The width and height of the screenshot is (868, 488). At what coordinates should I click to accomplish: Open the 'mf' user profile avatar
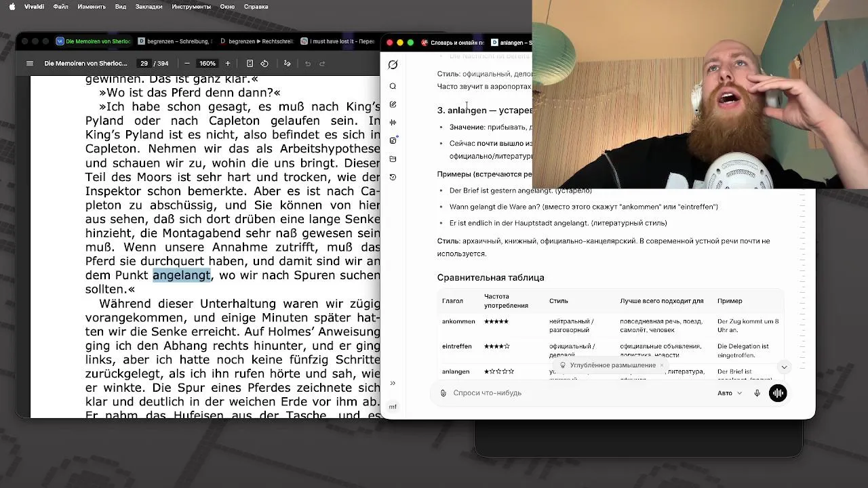point(393,407)
